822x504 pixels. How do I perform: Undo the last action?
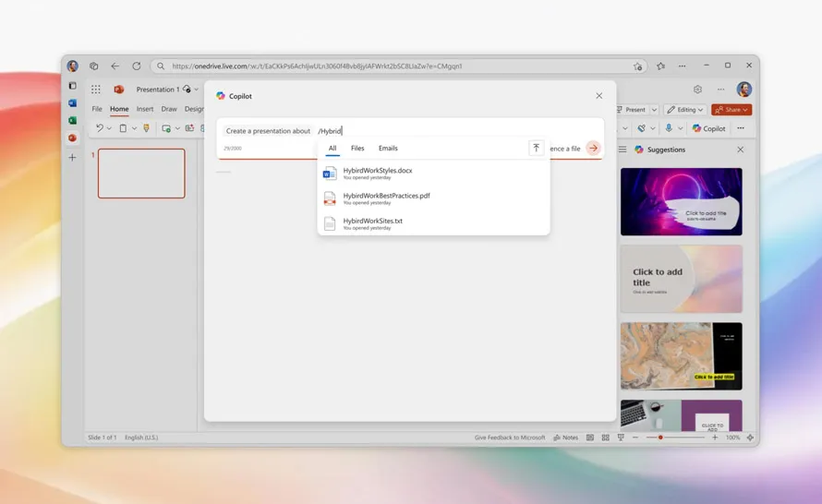(100, 128)
